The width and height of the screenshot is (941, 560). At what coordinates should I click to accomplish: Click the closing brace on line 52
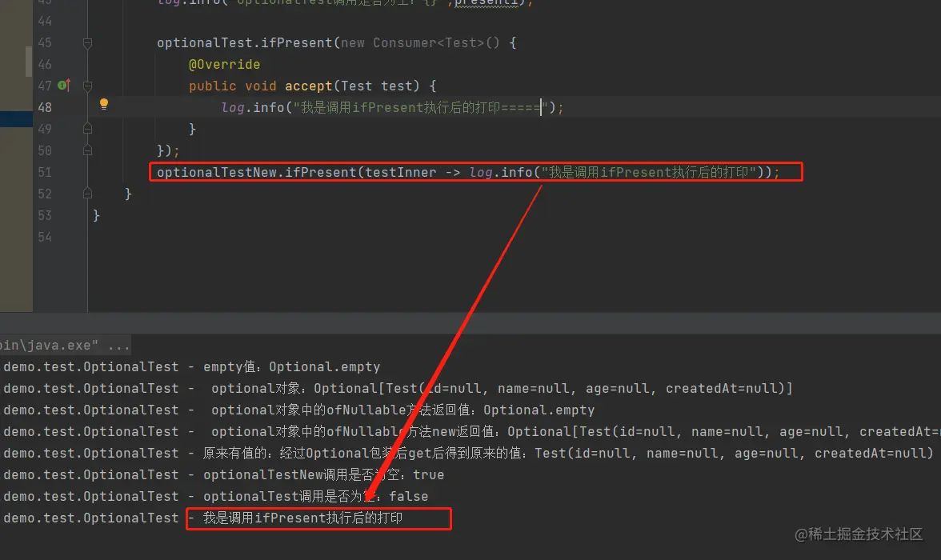click(128, 194)
